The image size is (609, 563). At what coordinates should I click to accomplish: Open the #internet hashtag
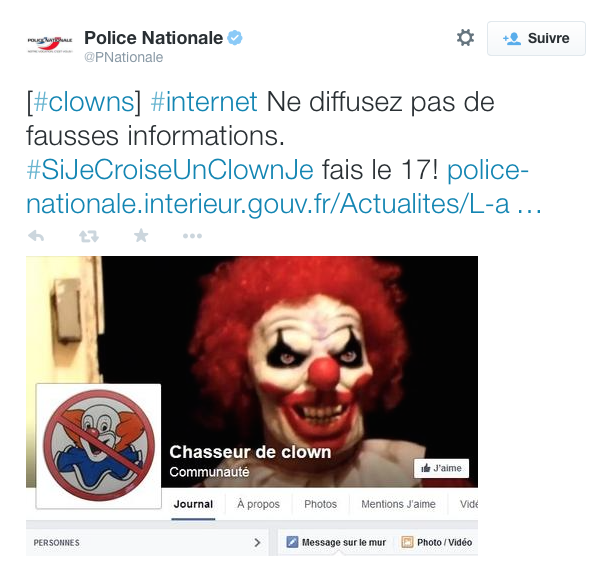[204, 102]
